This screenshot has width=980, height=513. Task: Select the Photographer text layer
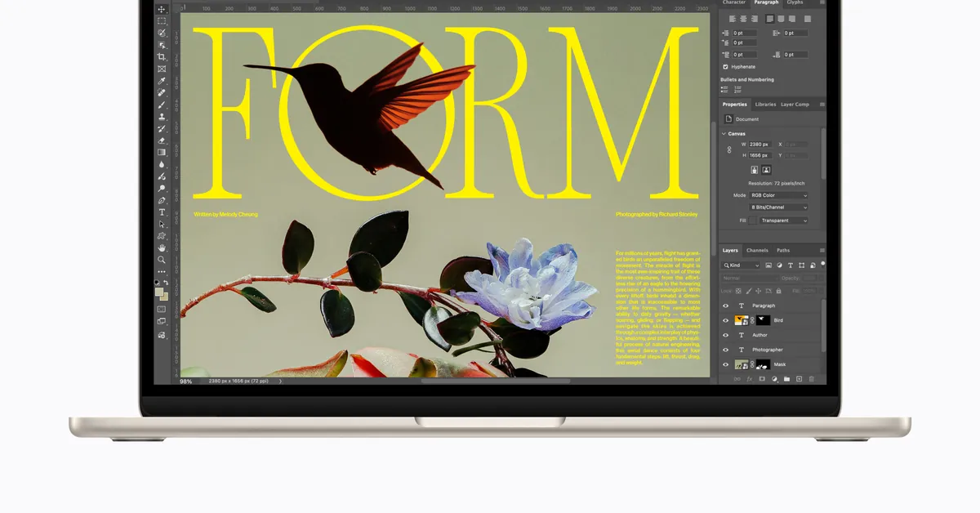(767, 350)
